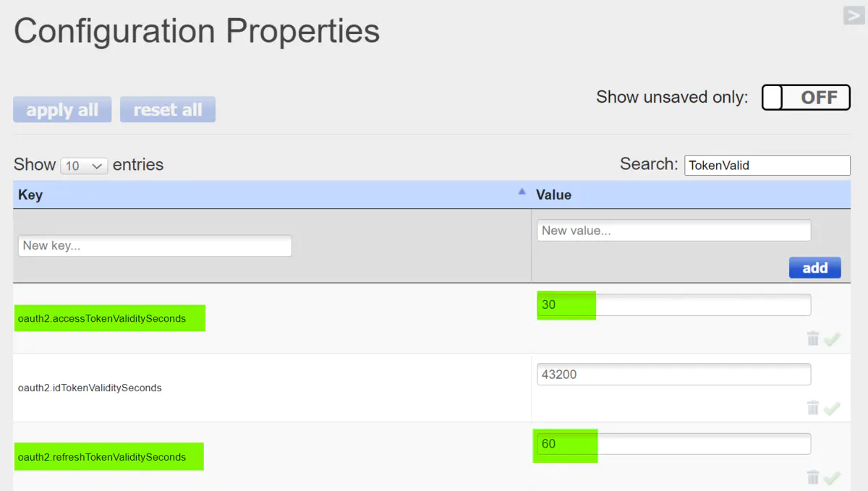Viewport: 868px width, 491px height.
Task: Click the apply all button
Action: point(62,109)
